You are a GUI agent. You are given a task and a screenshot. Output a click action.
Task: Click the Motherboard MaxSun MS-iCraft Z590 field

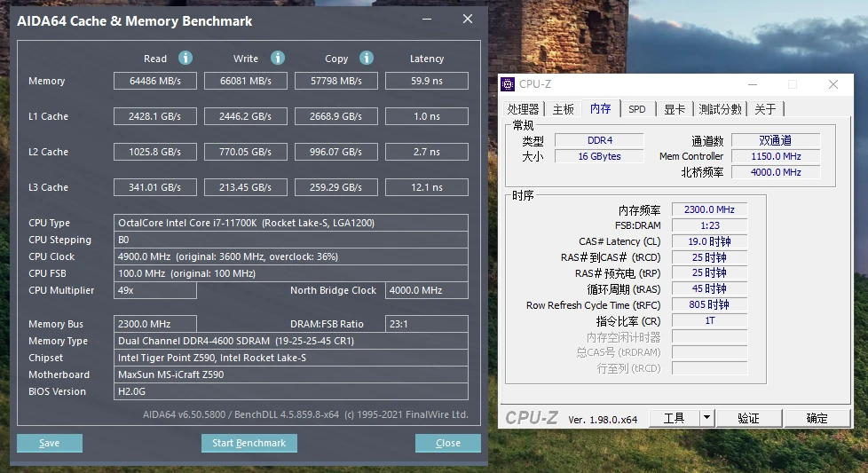click(291, 374)
